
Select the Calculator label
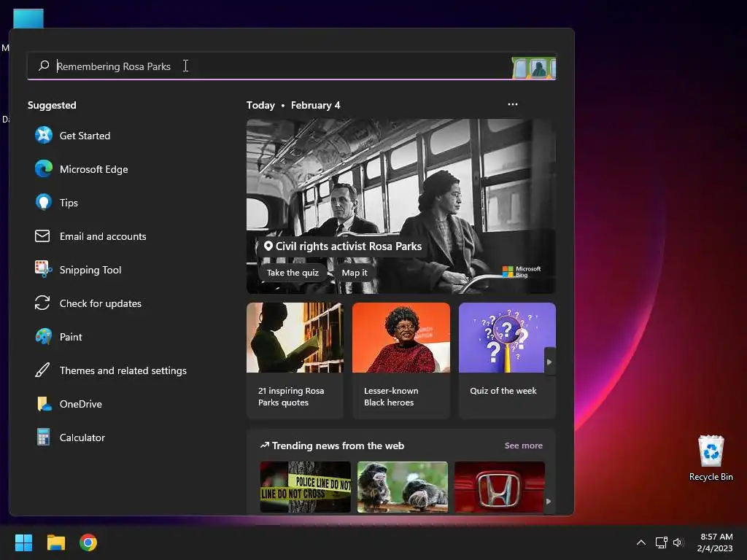click(82, 437)
